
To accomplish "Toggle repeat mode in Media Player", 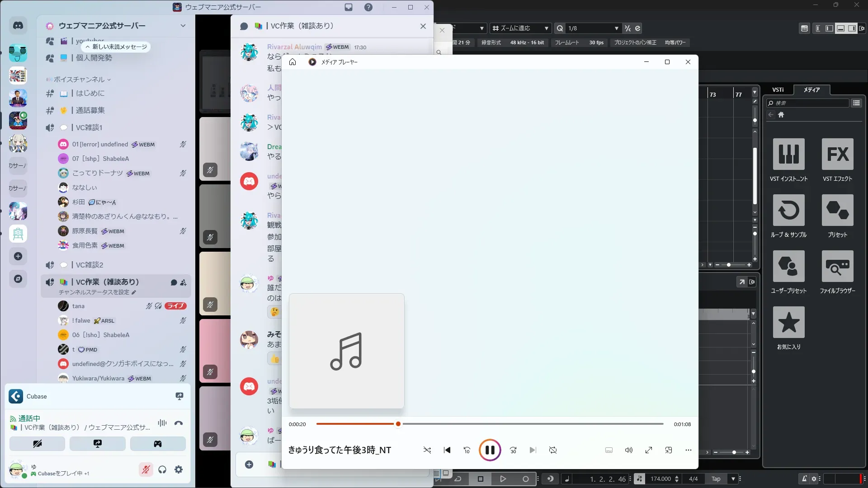I will 553,450.
